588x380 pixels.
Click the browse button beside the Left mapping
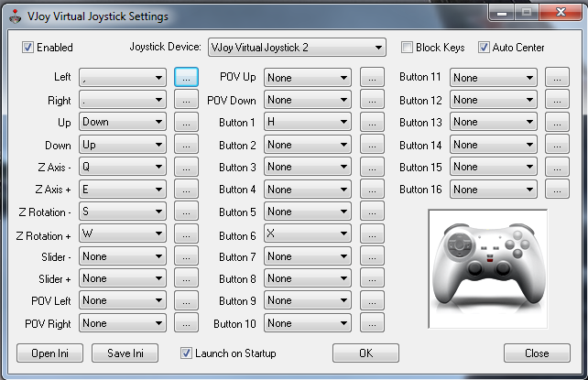tap(186, 78)
